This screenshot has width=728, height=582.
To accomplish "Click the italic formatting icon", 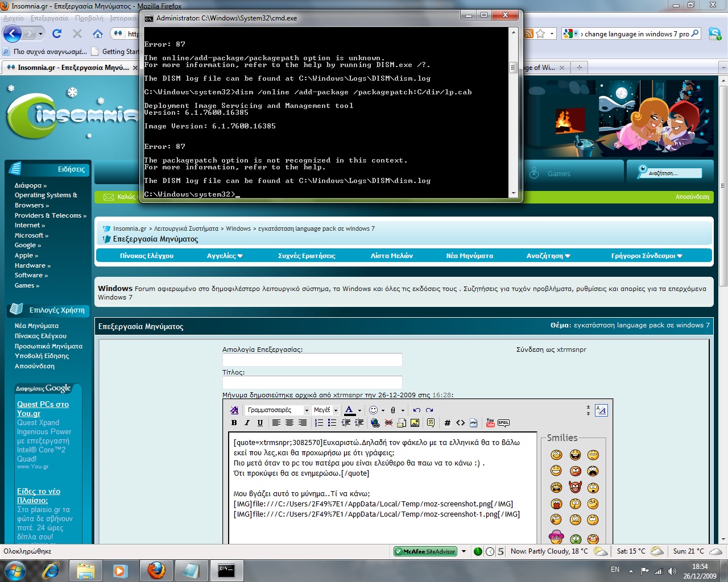I will (247, 423).
